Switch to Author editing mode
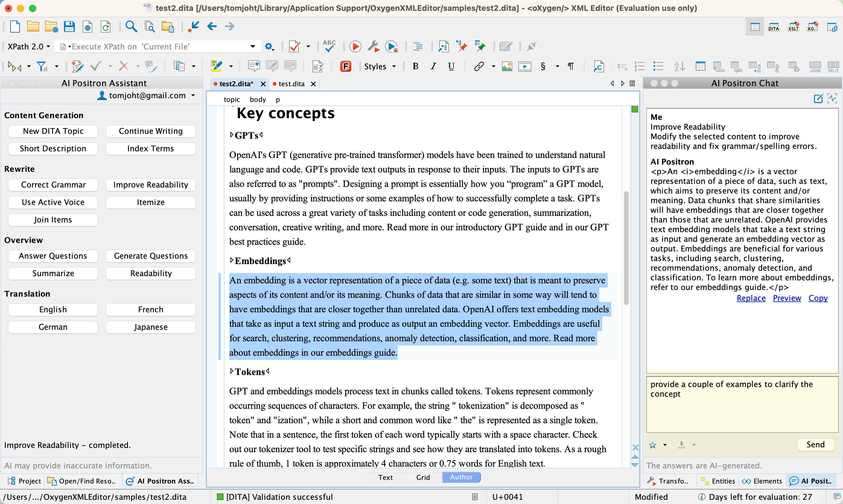Image resolution: width=843 pixels, height=504 pixels. 461,477
